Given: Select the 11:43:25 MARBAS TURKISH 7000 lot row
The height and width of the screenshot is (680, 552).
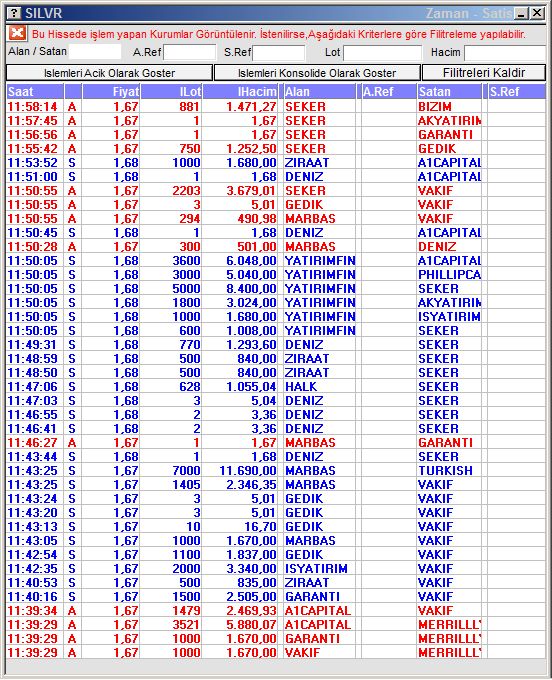Looking at the screenshot, I should coord(276,471).
